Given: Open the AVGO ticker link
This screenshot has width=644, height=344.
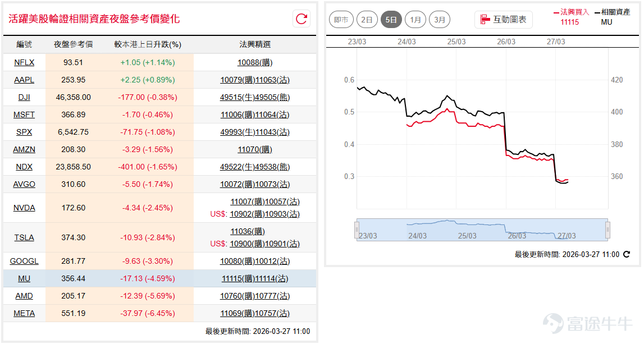Looking at the screenshot, I should (x=24, y=184).
